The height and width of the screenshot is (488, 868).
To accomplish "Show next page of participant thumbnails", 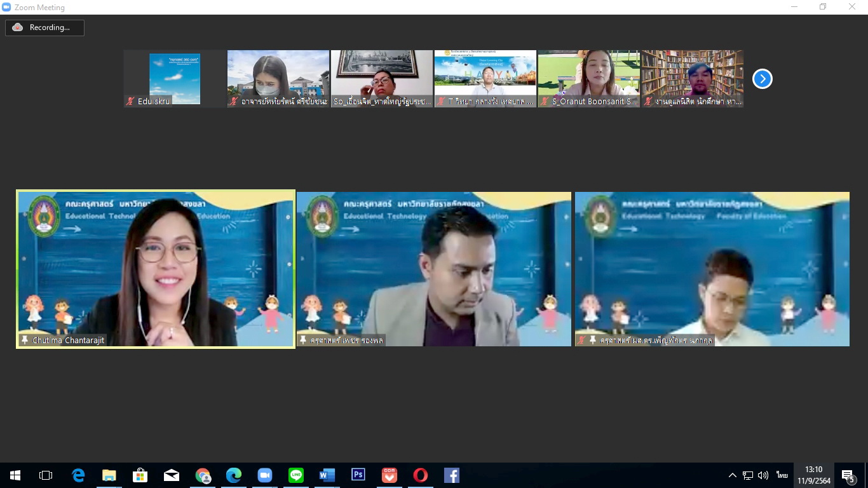I will (x=762, y=79).
